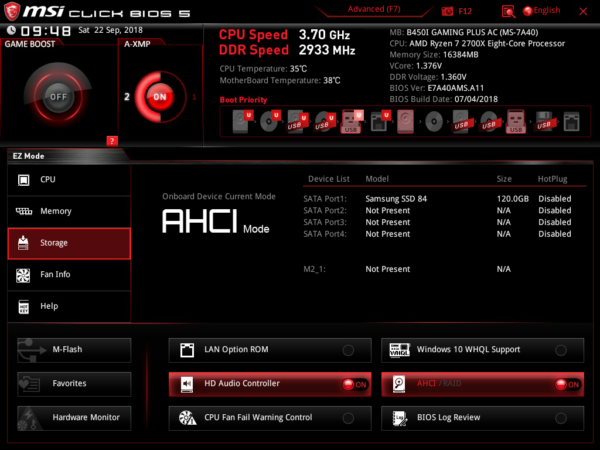The height and width of the screenshot is (450, 600).
Task: Toggle the GAME BOOST knob currently OFF
Action: point(58,97)
